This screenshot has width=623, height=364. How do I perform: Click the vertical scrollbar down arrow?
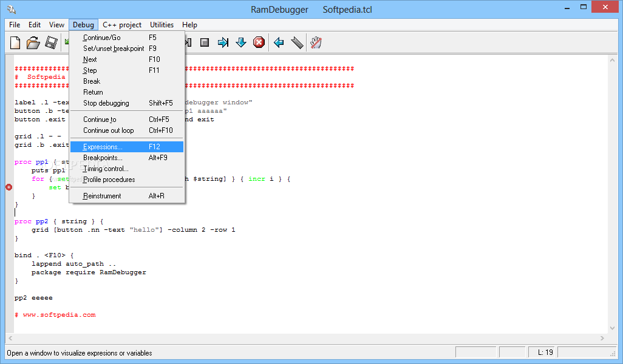pos(612,328)
